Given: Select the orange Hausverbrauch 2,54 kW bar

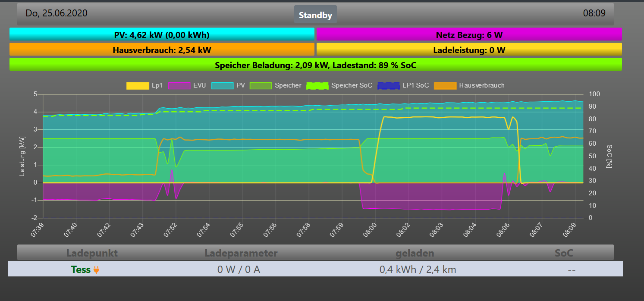Looking at the screenshot, I should coord(162,50).
